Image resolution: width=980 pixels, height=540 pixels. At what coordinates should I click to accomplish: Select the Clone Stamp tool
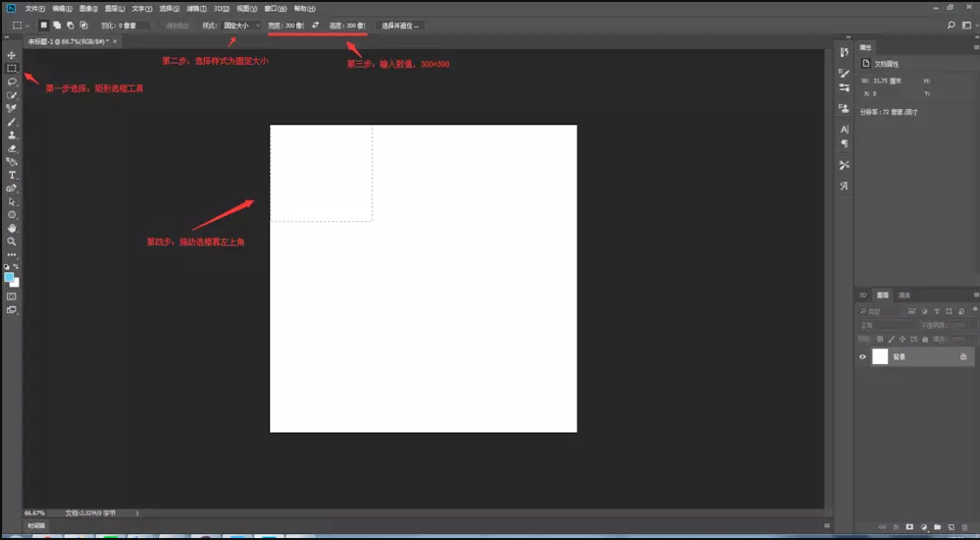pos(11,135)
